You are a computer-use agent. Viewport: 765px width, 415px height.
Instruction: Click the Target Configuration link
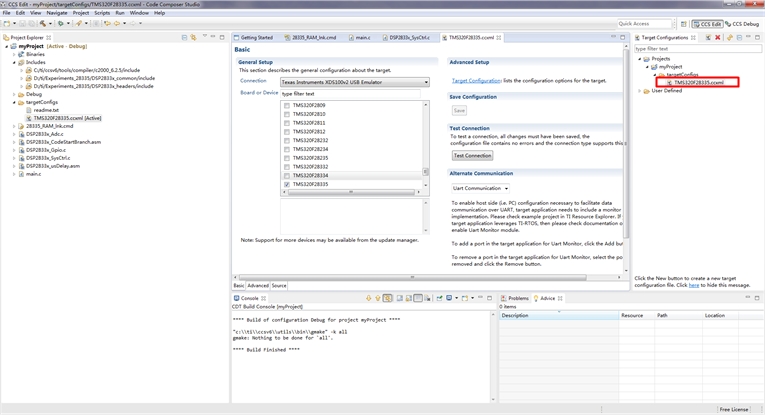coord(476,80)
